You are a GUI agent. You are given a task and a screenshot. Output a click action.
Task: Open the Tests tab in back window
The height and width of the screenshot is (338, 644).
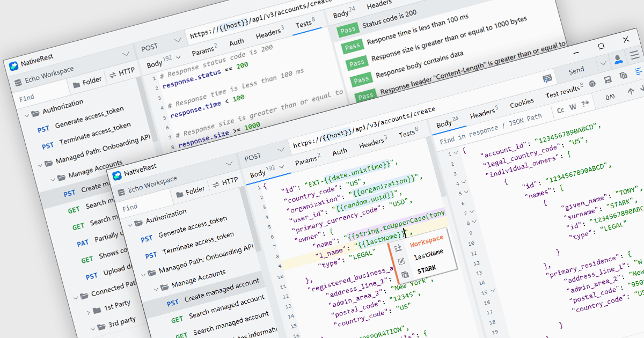(x=304, y=24)
